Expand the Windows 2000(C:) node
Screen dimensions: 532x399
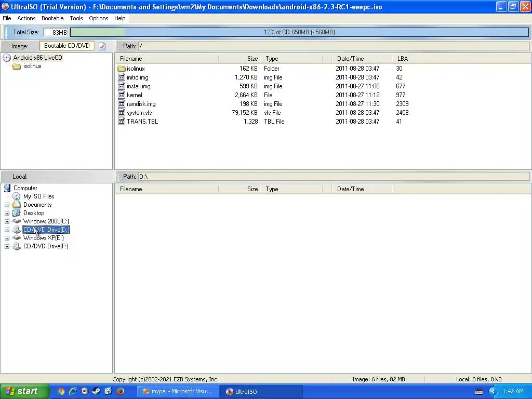click(7, 221)
